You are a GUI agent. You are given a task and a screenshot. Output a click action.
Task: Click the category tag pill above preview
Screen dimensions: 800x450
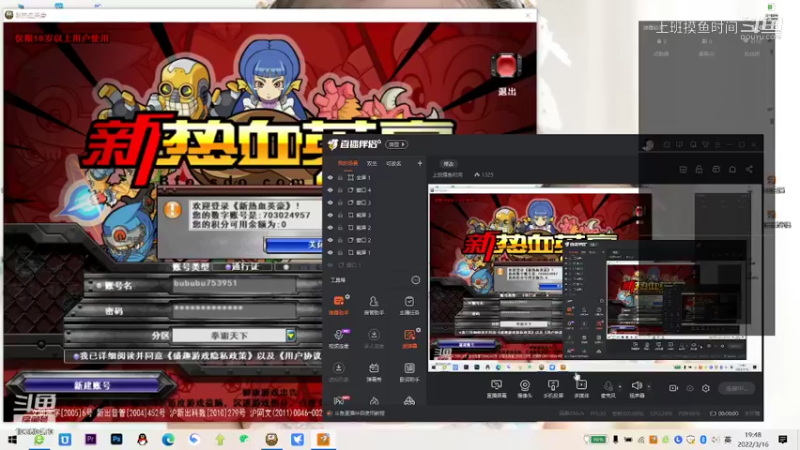[x=448, y=164]
